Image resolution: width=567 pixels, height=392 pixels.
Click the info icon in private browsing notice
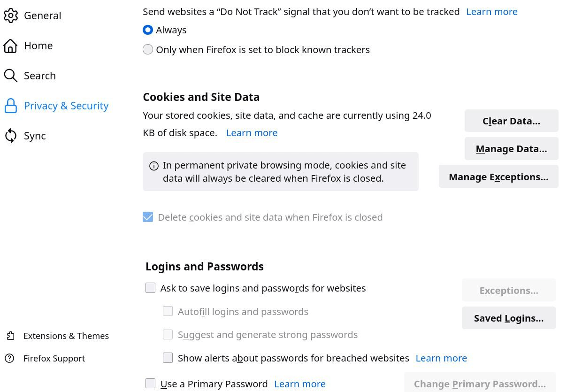pos(153,166)
